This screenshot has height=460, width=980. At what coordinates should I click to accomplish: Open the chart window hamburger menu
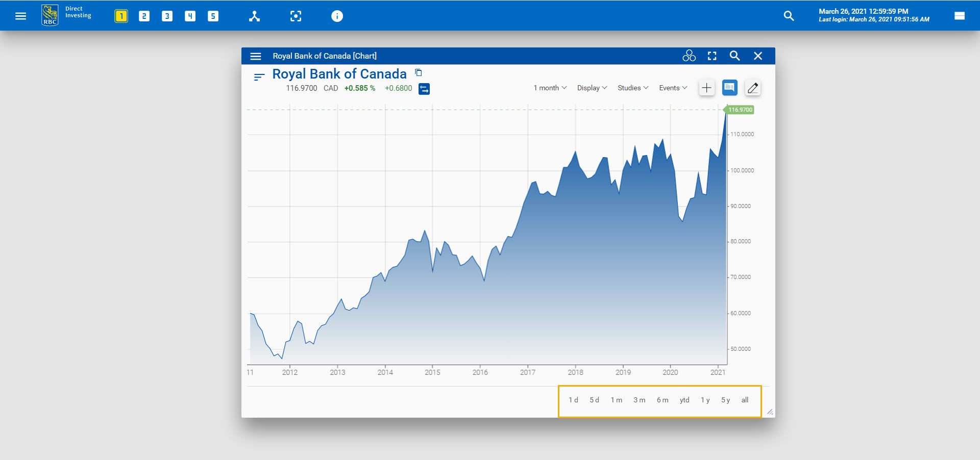tap(256, 56)
